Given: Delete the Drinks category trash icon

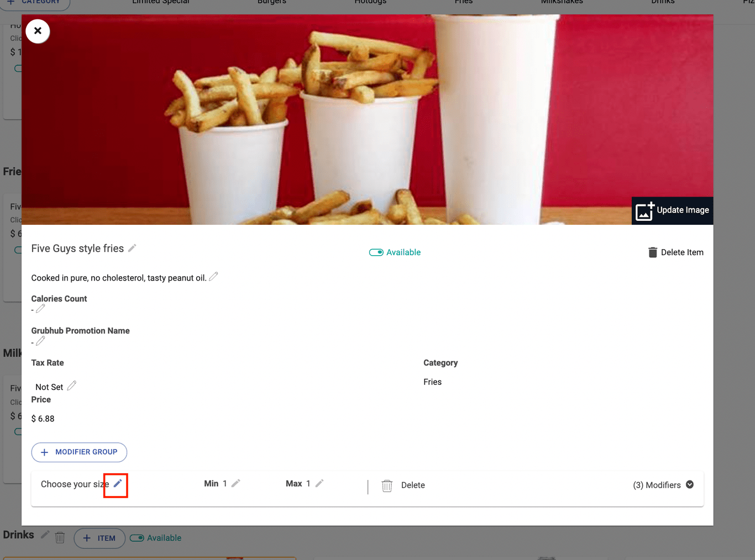Looking at the screenshot, I should (60, 537).
